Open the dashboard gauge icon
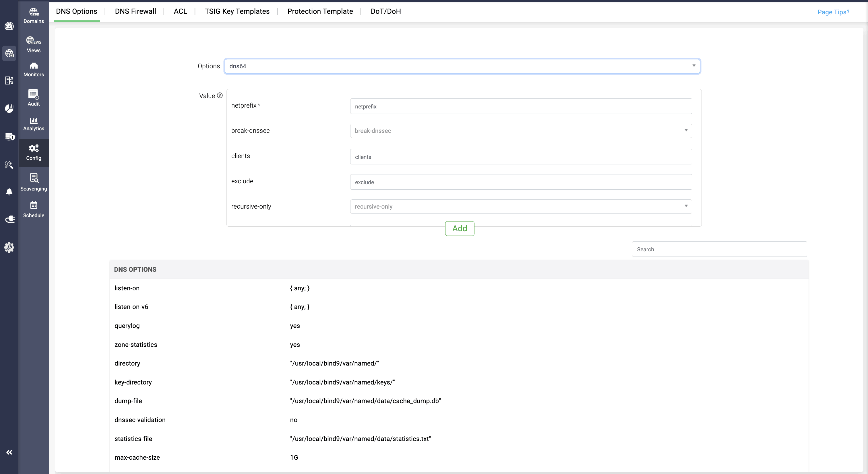Image resolution: width=868 pixels, height=474 pixels. coord(9,26)
